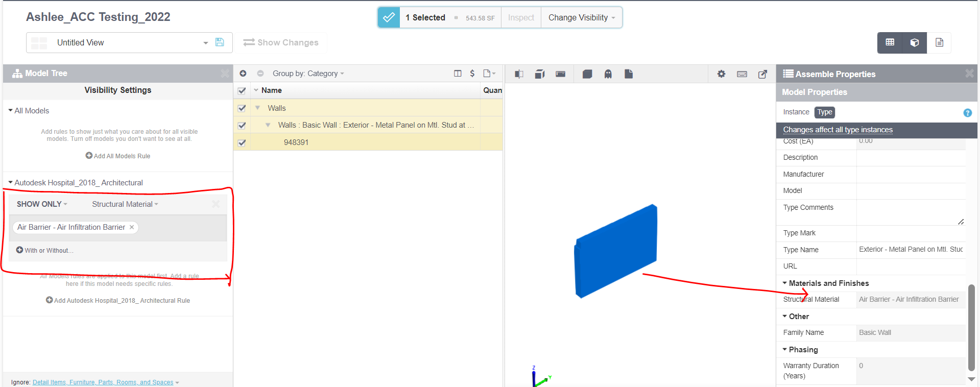Viewport: 980px width, 387px height.
Task: Click the solid shaded cube icon
Action: click(x=587, y=74)
